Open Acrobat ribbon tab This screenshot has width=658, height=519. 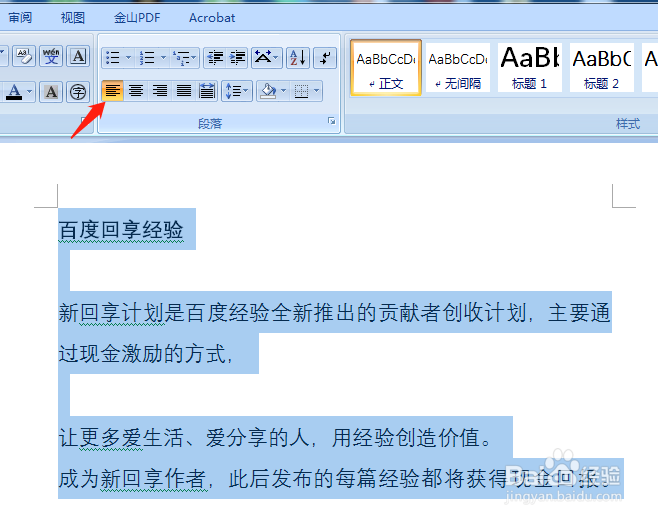click(x=212, y=18)
